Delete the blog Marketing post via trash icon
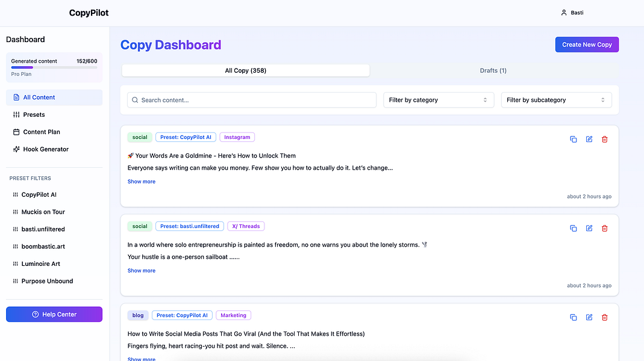This screenshot has height=361, width=644. click(604, 317)
